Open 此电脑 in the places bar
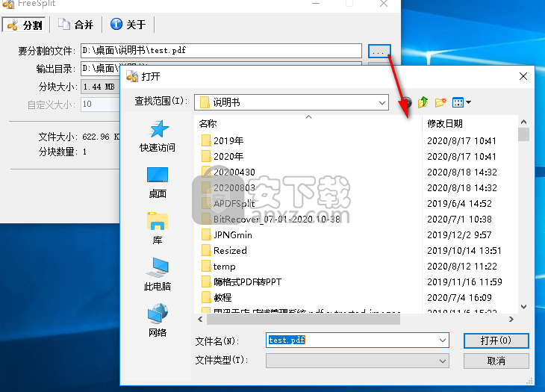This screenshot has width=545, height=392. coord(158,275)
